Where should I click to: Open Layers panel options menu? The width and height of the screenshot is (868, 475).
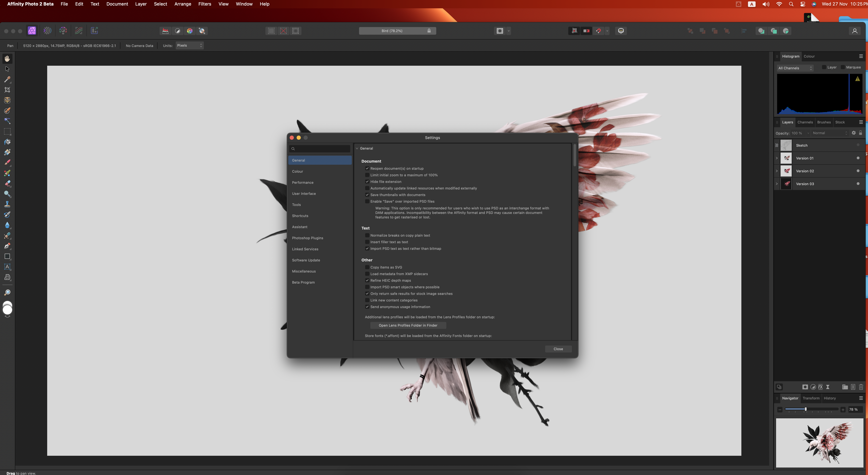(x=861, y=122)
